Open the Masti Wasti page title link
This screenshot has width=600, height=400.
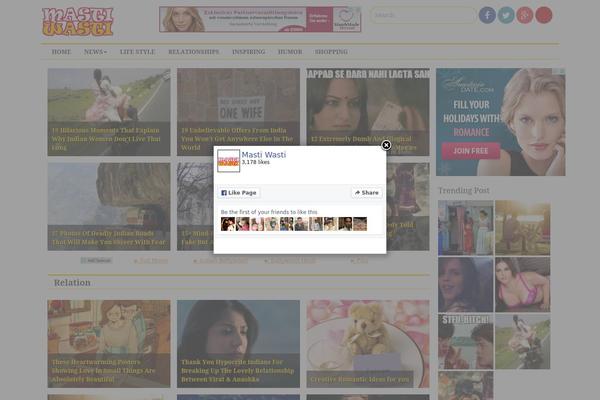pyautogui.click(x=264, y=155)
